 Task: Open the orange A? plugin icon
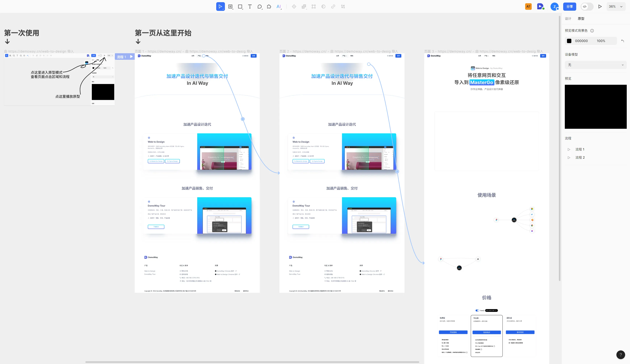tap(528, 7)
